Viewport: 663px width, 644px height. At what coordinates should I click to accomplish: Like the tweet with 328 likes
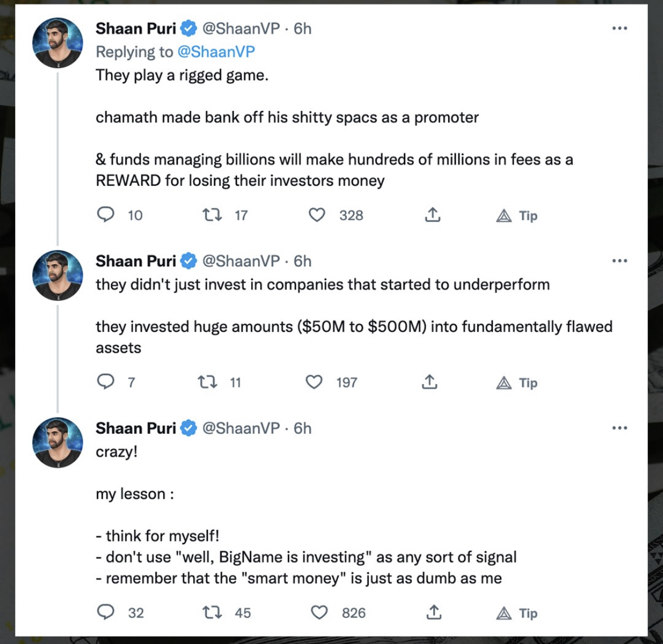coord(317,215)
